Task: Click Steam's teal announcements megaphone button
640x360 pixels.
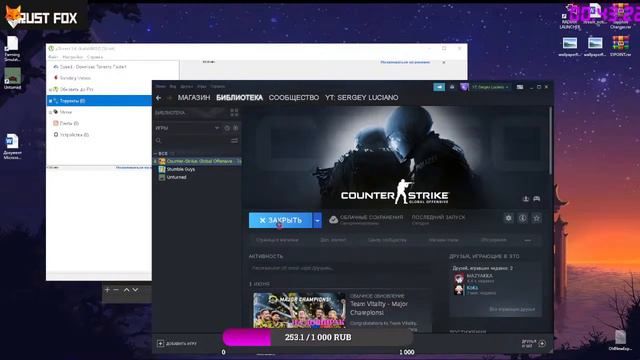Action: click(439, 87)
